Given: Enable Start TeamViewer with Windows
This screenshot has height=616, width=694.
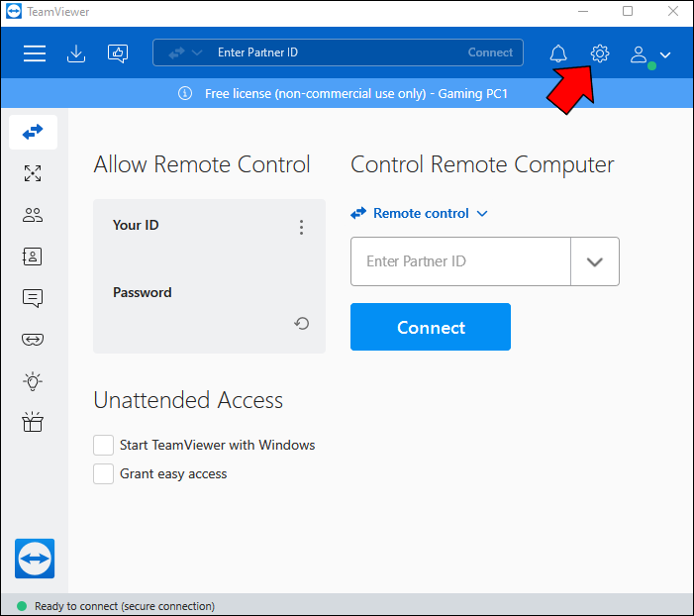Looking at the screenshot, I should pos(103,445).
